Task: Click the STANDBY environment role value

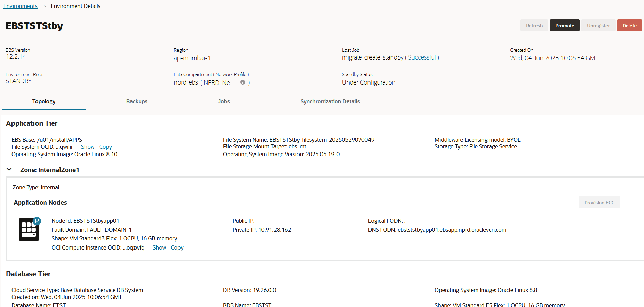Action: pos(19,81)
